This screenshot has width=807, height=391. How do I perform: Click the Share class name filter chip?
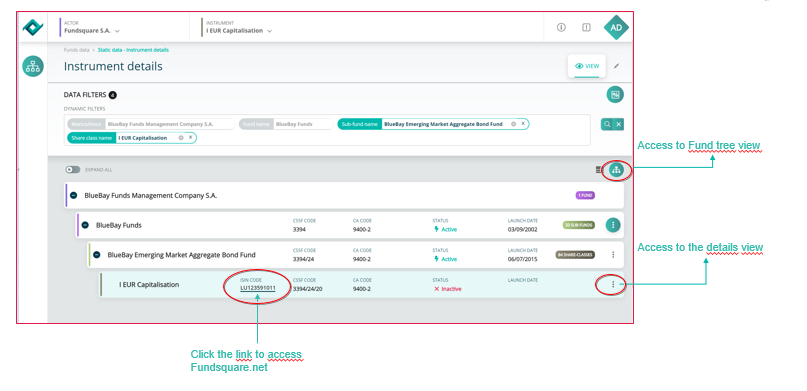(132, 138)
